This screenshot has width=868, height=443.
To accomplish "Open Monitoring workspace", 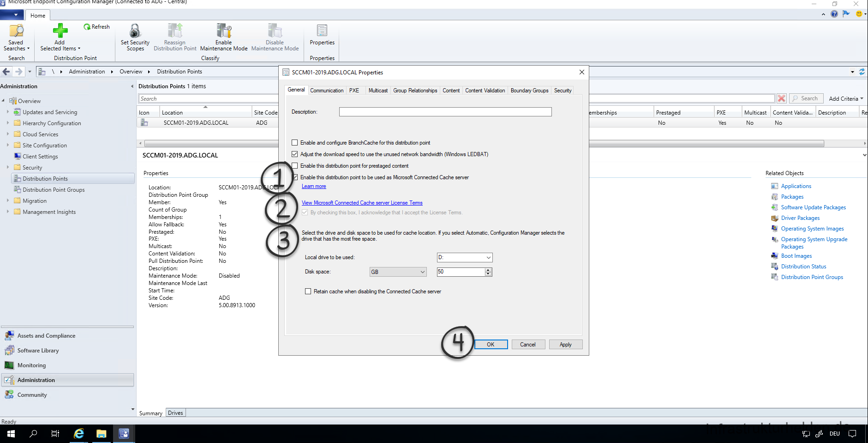I will 67,365.
